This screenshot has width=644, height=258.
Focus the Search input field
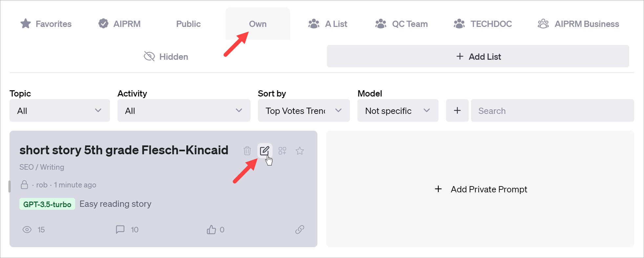tap(552, 111)
